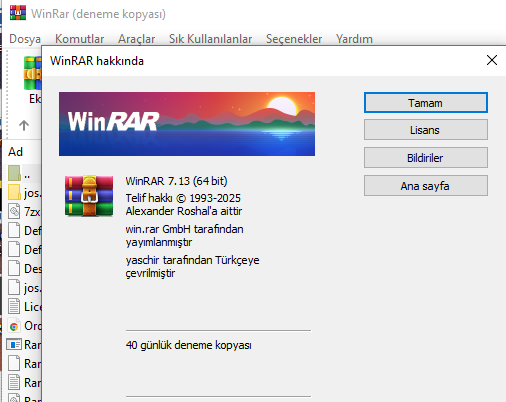Select the 'Lic' text document icon
The image size is (506, 402).
14,306
